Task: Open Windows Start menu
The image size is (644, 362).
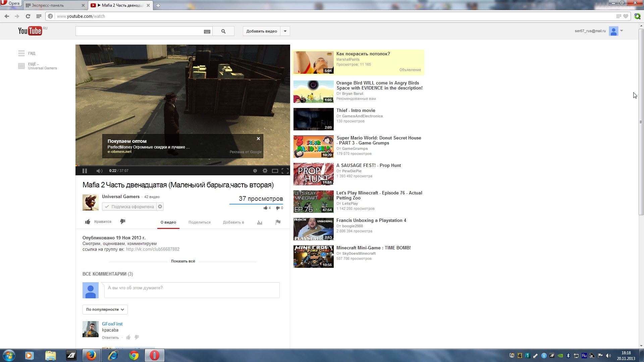Action: pos(9,355)
